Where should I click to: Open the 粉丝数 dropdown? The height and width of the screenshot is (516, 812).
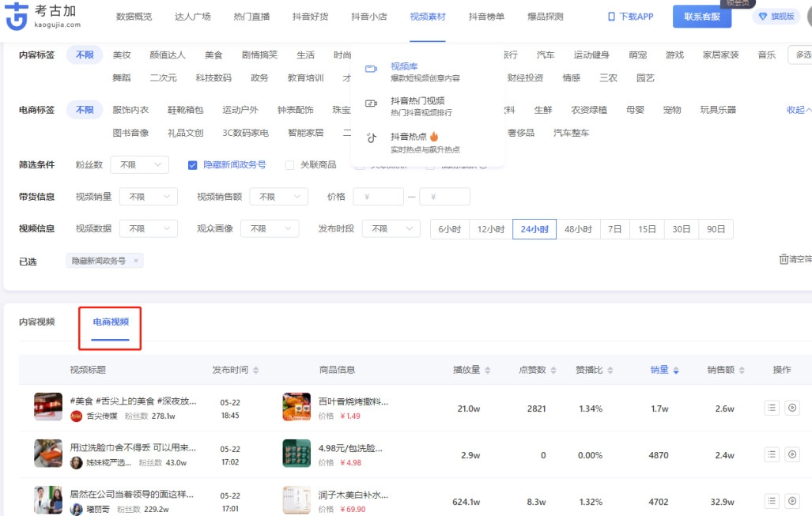pyautogui.click(x=139, y=164)
